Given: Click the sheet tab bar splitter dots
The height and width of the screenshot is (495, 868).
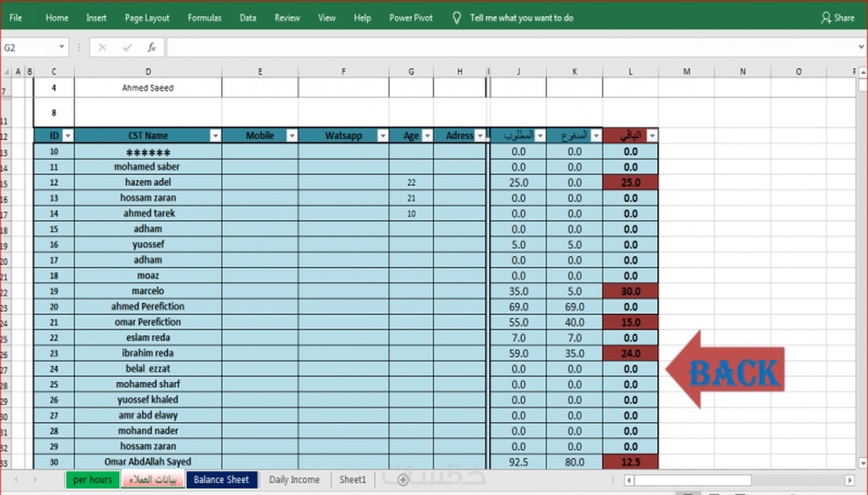Looking at the screenshot, I should [613, 480].
